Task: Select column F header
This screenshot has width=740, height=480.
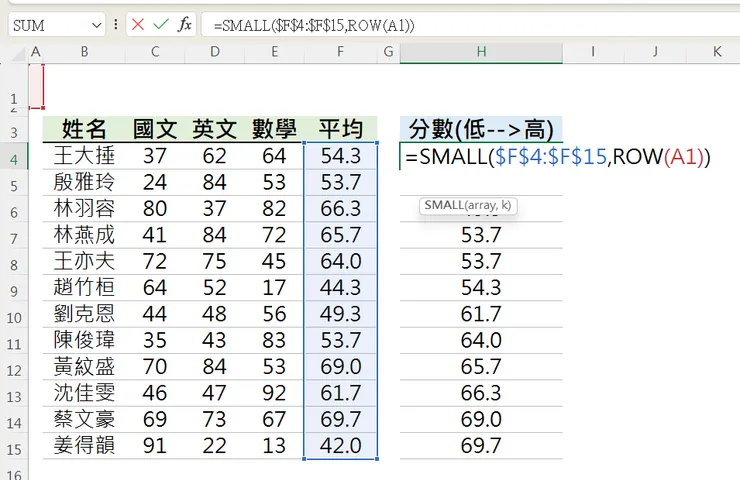Action: click(340, 52)
